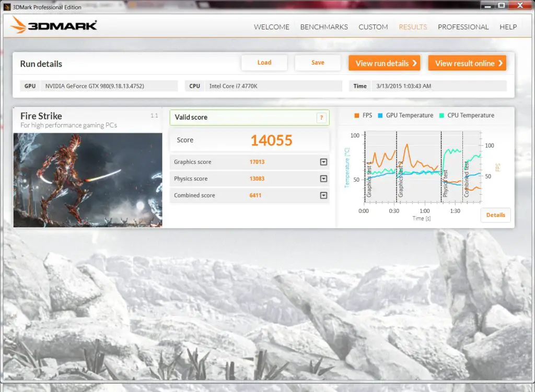Click the Time field label
The image size is (535, 392).
pos(360,86)
